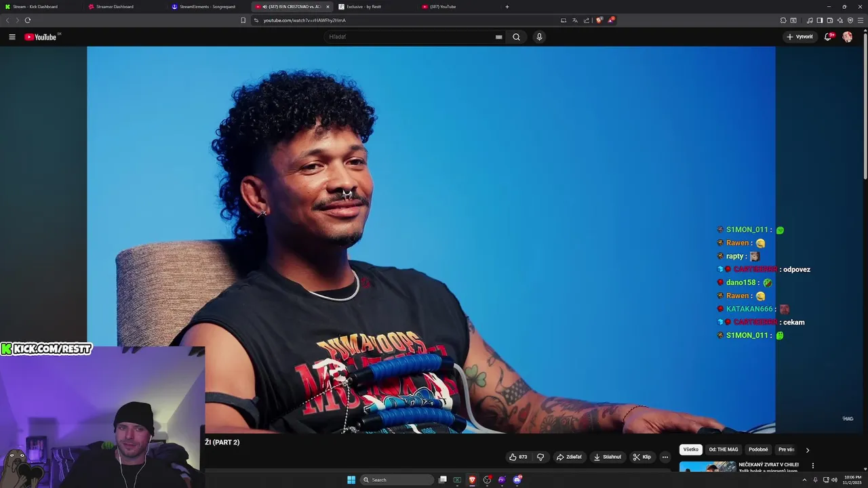The width and height of the screenshot is (868, 488).
Task: Select the Od: THE MAG filter chip
Action: 724,449
